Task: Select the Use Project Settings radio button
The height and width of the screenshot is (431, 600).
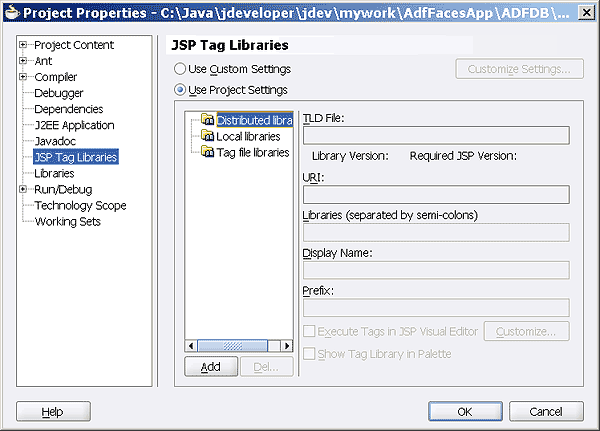Action: pos(180,90)
